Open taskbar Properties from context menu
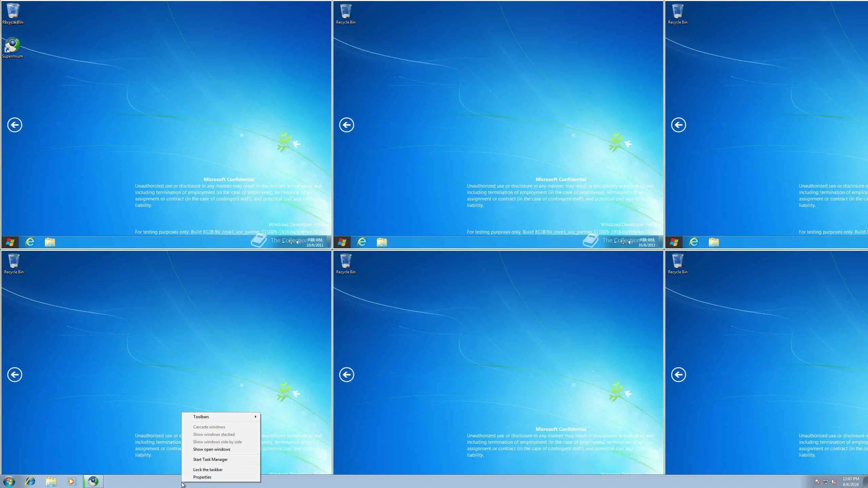Screen dimensions: 868x488 [202, 477]
